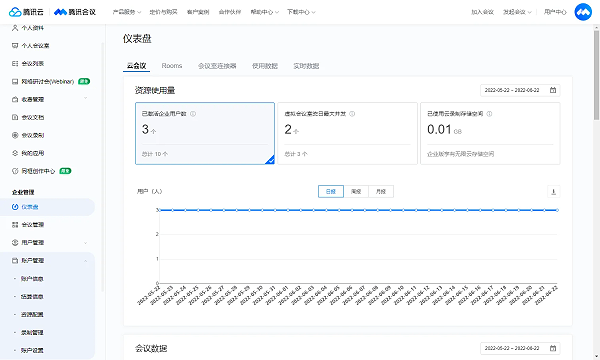Click the sidebar vertical scrollbar
This screenshot has width=600, height=360.
102,167
